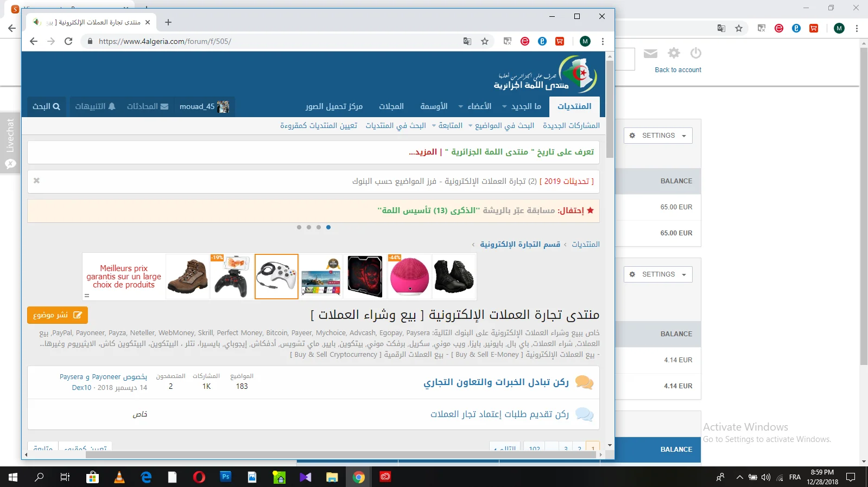Open the Livechat side panel

pyautogui.click(x=10, y=143)
